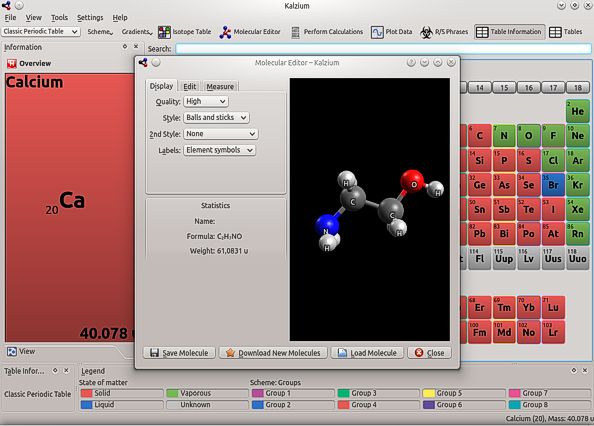Click Download New Molecules button

coord(273,353)
